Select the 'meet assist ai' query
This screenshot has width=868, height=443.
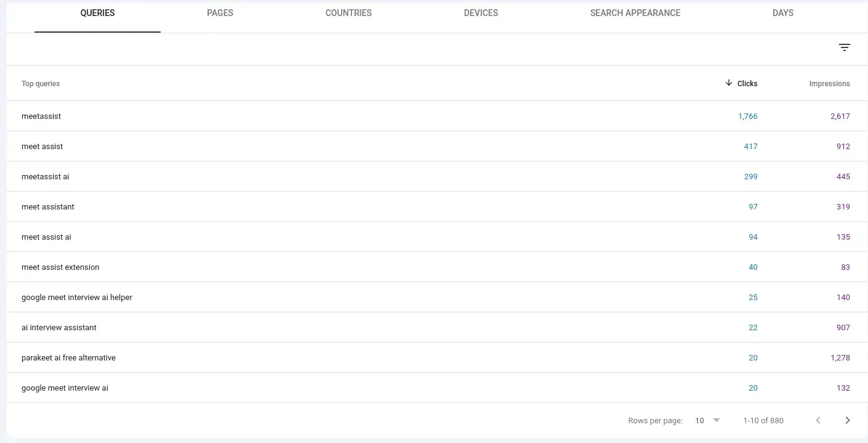[x=46, y=237]
